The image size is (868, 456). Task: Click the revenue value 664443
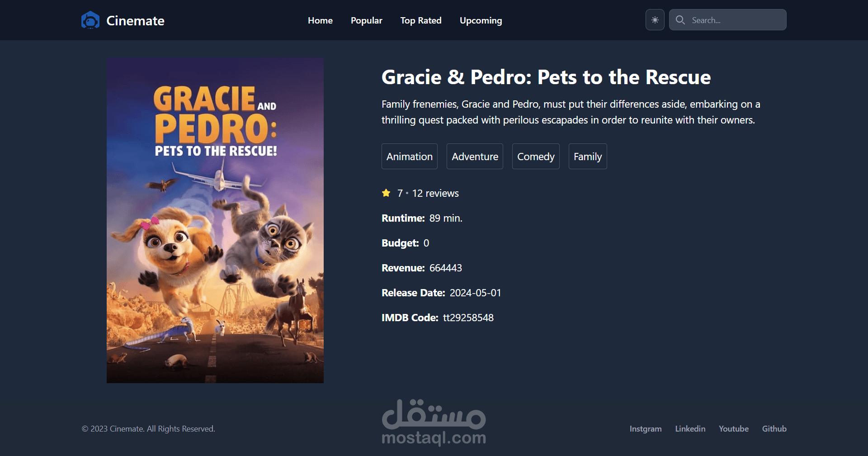pyautogui.click(x=446, y=268)
